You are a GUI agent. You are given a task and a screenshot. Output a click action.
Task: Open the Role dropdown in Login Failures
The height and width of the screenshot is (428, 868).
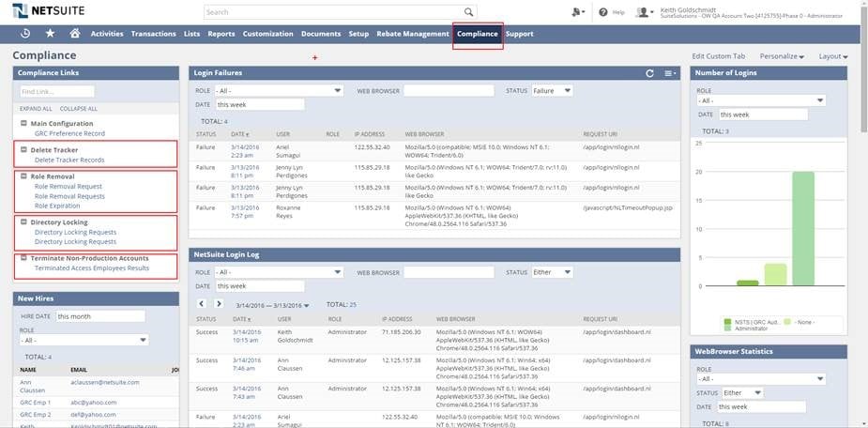279,90
